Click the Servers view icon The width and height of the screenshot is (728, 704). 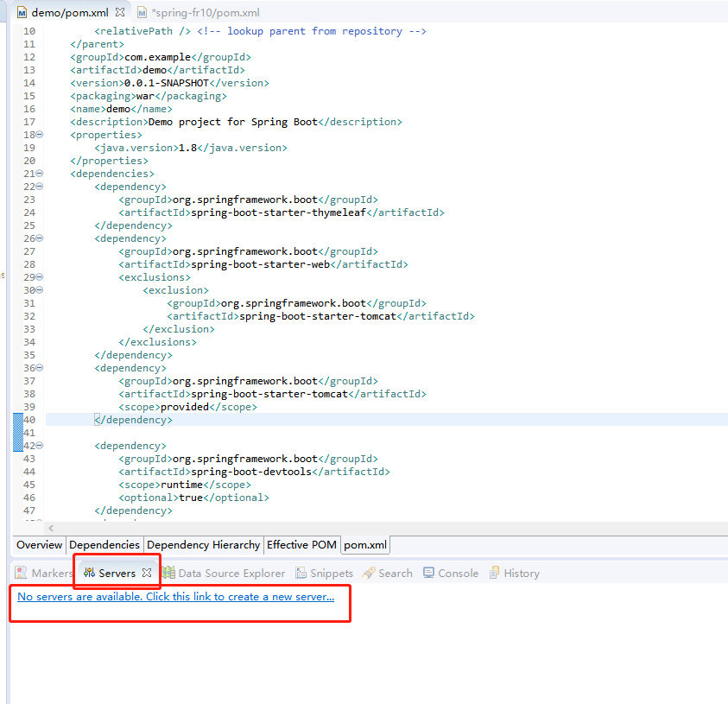pyautogui.click(x=89, y=572)
